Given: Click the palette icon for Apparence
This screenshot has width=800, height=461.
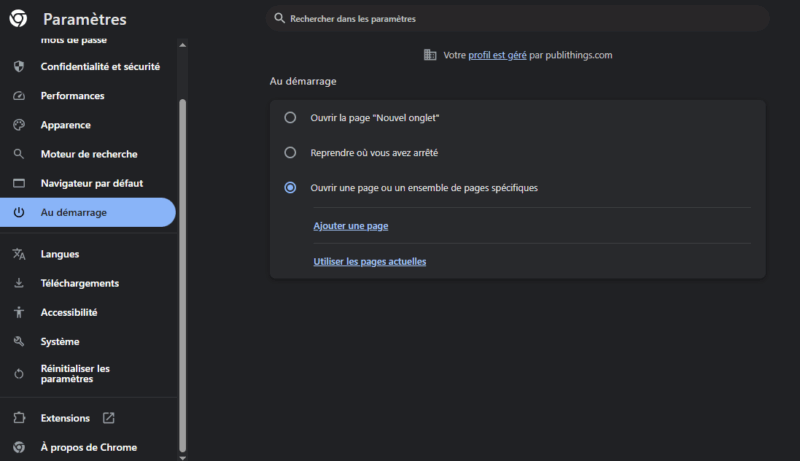Looking at the screenshot, I should 19,125.
